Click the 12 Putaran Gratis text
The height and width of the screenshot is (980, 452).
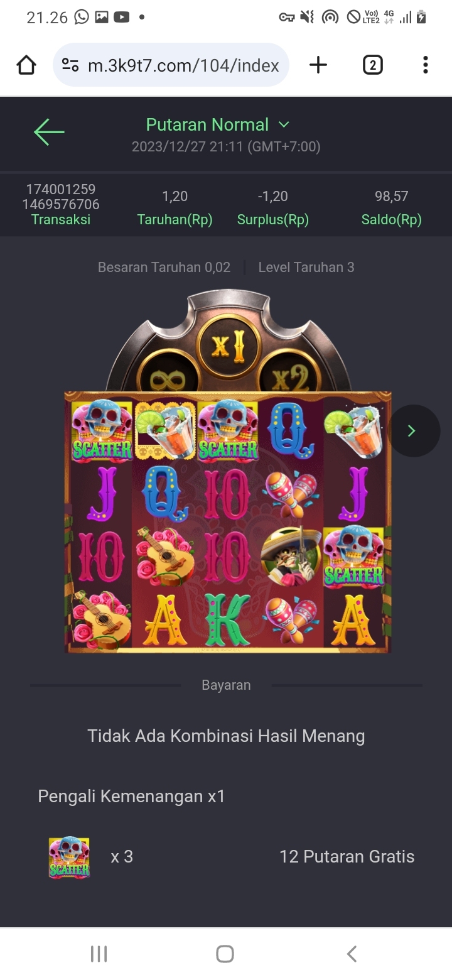[x=347, y=857]
